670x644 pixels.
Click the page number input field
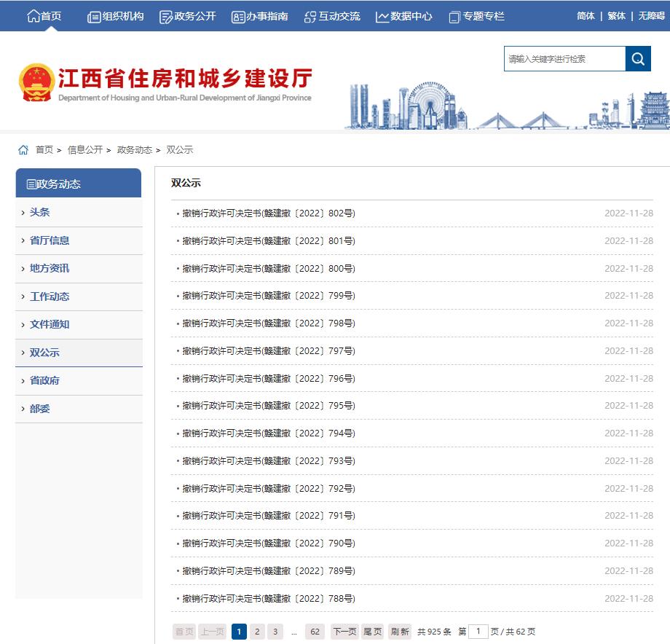pyautogui.click(x=478, y=631)
